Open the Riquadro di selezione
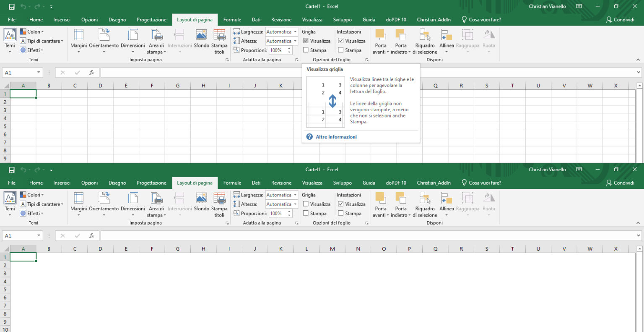Image resolution: width=644 pixels, height=332 pixels. pyautogui.click(x=425, y=41)
